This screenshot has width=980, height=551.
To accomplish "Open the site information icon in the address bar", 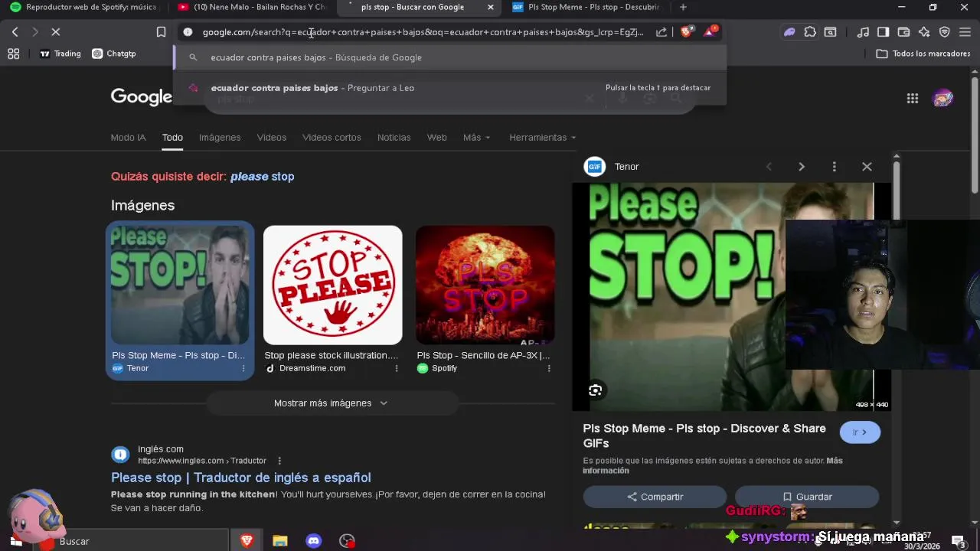I will point(188,32).
